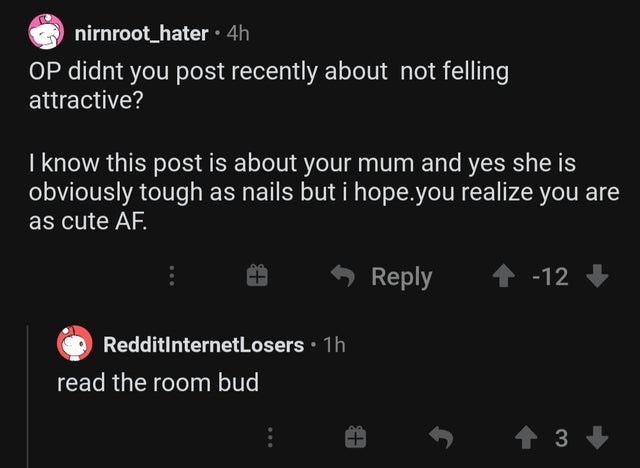Click the -12 score on the first comment
Viewport: 640px width, 468px height.
551,277
